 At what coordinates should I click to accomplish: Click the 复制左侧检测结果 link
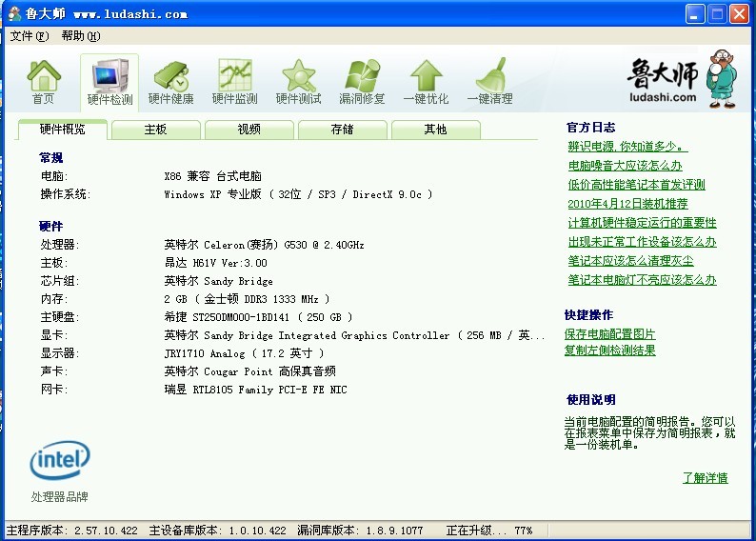click(609, 351)
